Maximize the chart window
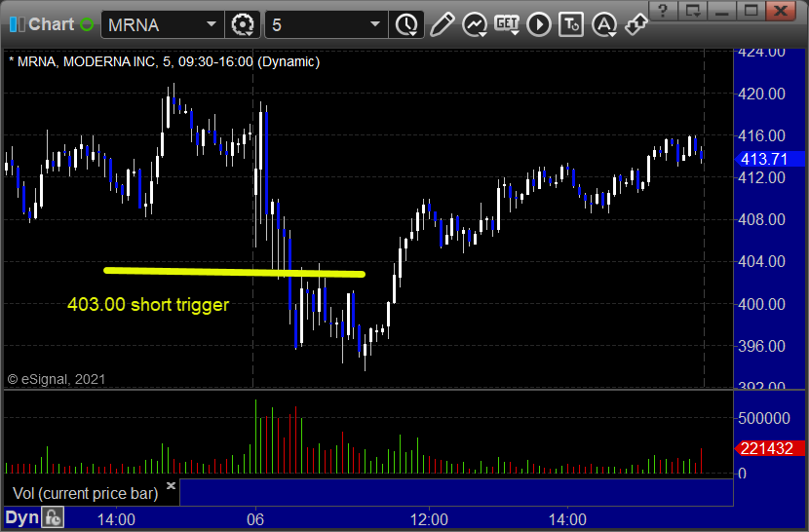Image resolution: width=809 pixels, height=532 pixels. pos(751,11)
